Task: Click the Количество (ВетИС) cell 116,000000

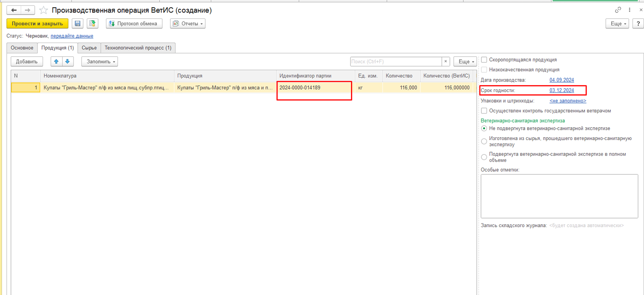Action: pyautogui.click(x=447, y=88)
